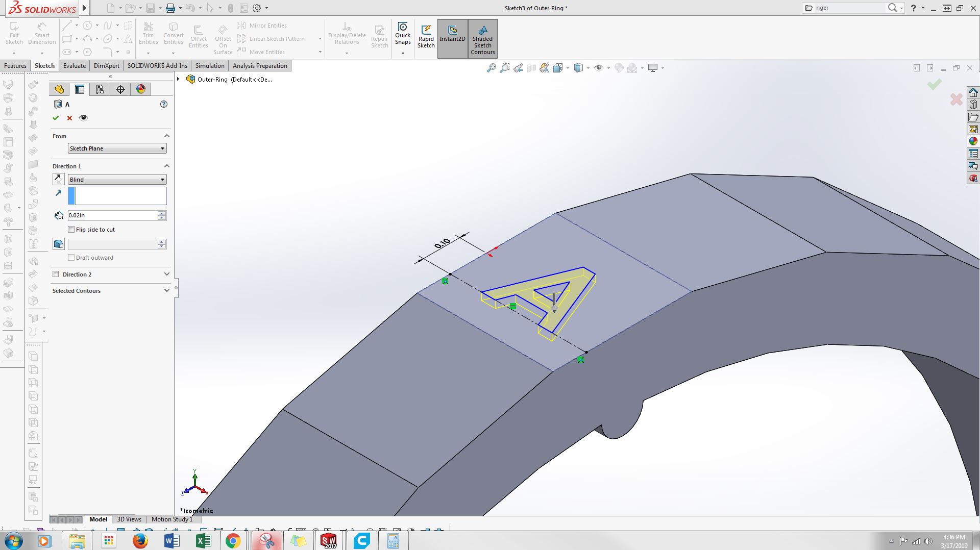Open Custom Properties task pane icon
Screen dimensions: 980x550
(973, 154)
